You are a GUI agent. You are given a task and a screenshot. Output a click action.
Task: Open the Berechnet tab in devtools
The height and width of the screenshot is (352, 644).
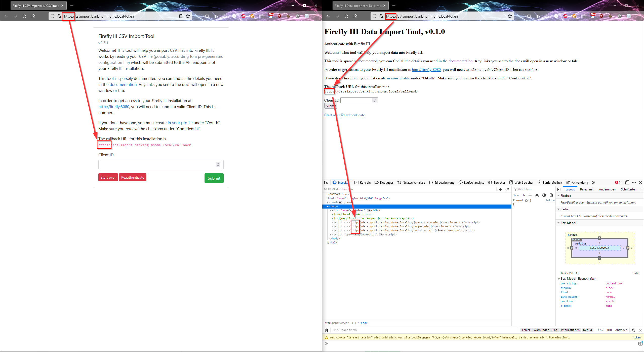point(587,189)
